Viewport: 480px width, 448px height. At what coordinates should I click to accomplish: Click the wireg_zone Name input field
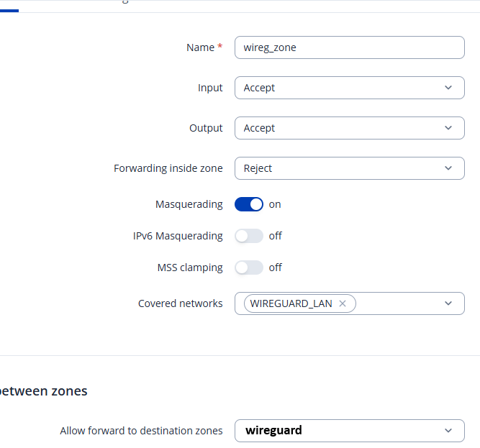(x=350, y=47)
